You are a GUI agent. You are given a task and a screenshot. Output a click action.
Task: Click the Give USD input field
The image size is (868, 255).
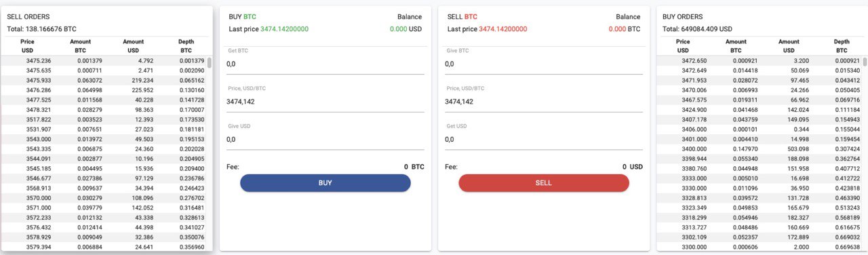(x=325, y=140)
